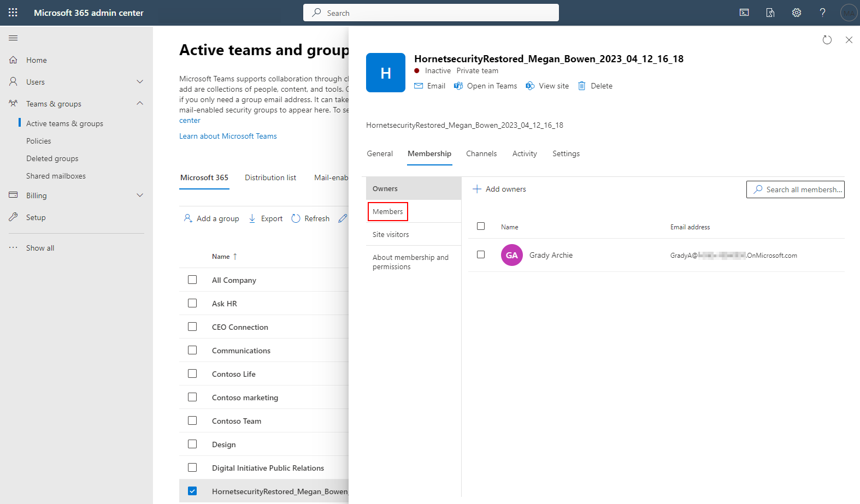The width and height of the screenshot is (860, 504).
Task: Switch to the Activity tab
Action: pyautogui.click(x=525, y=153)
